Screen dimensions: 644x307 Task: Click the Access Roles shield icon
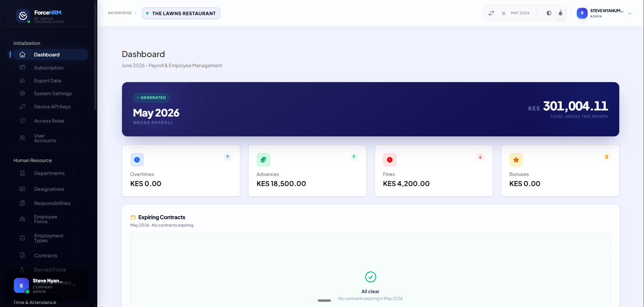22,121
